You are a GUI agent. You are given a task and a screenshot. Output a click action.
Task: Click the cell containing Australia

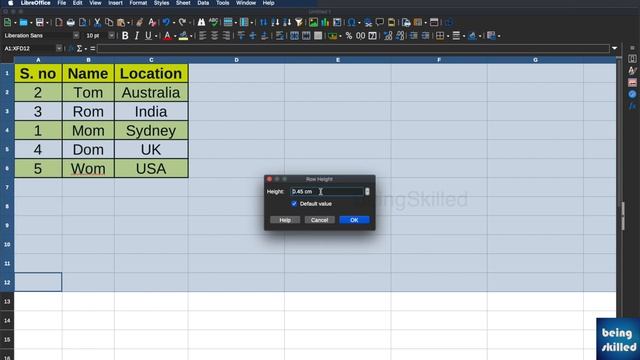151,93
